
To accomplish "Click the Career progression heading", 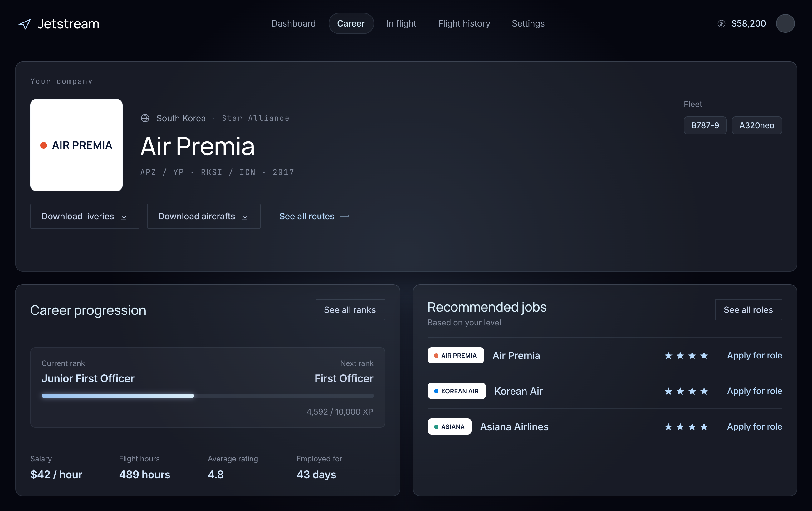I will [x=88, y=310].
